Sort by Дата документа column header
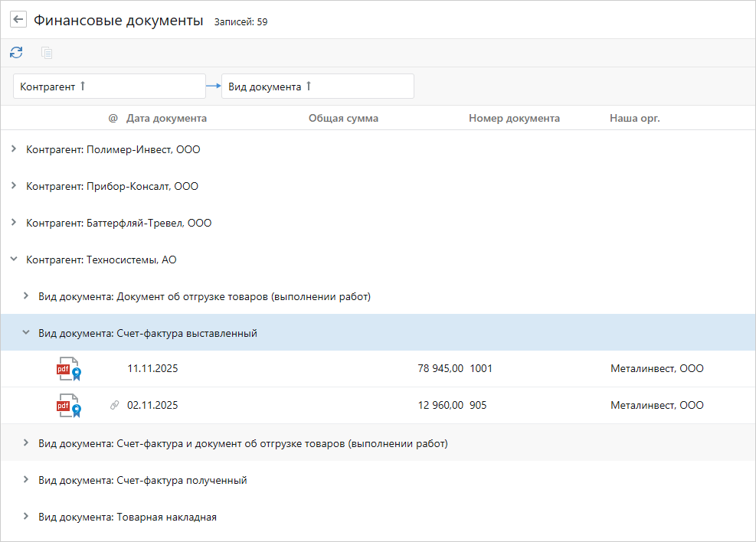 click(166, 119)
